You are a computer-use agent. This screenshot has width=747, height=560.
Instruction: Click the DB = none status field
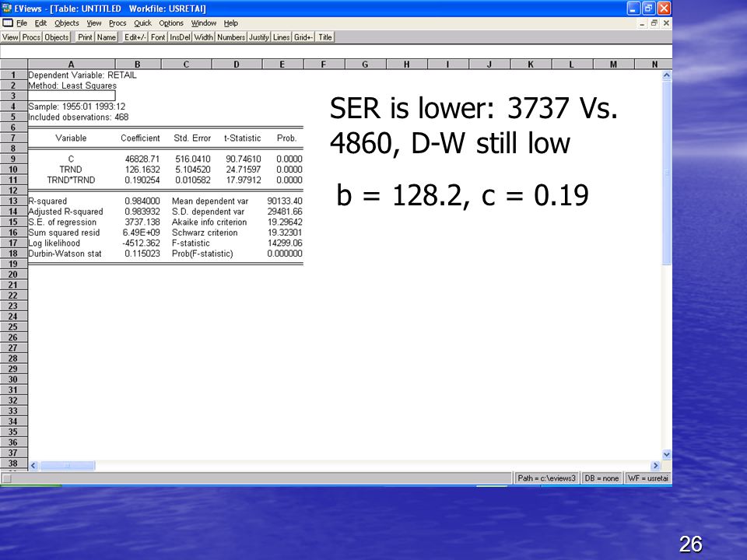tap(601, 478)
